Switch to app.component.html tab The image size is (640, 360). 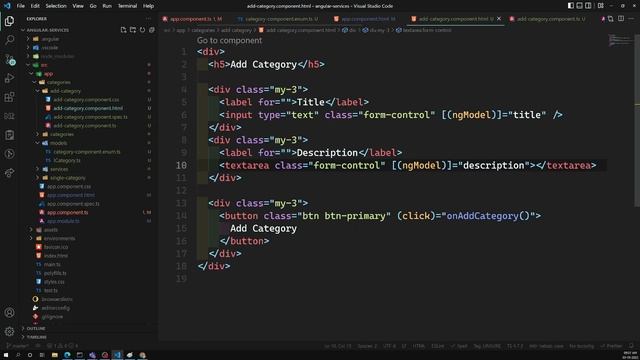pyautogui.click(x=365, y=19)
